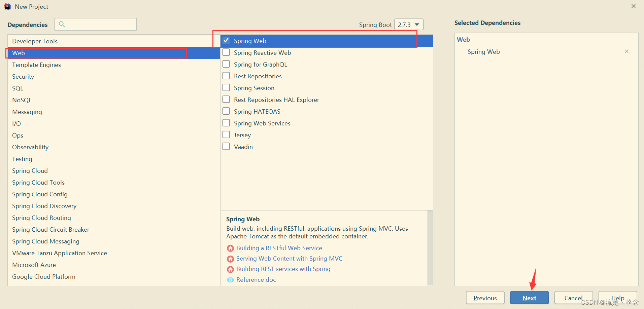Open Building a RESTful Web Service link
This screenshot has height=309, width=644.
[279, 248]
